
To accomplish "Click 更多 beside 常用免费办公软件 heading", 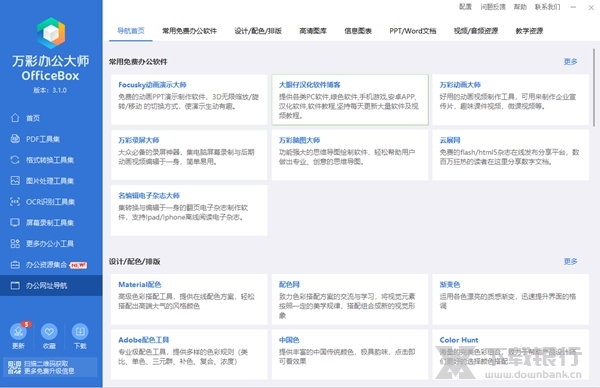I will [x=571, y=62].
